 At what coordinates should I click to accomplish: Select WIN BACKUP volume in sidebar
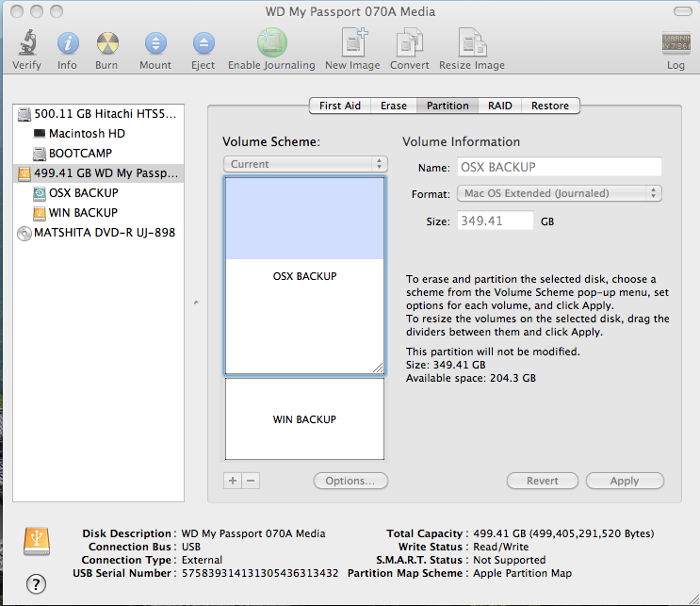(98, 213)
